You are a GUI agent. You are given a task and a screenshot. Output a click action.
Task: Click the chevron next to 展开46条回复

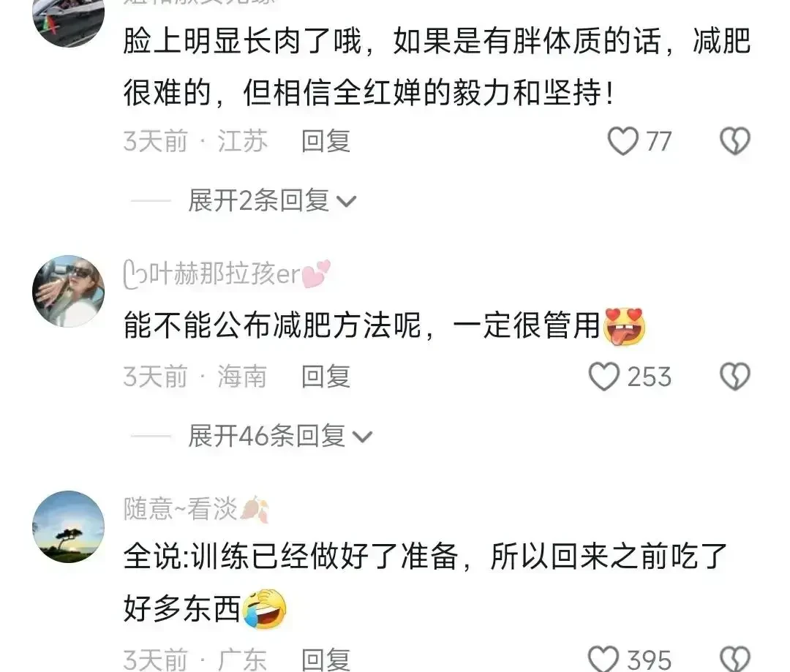tap(362, 437)
